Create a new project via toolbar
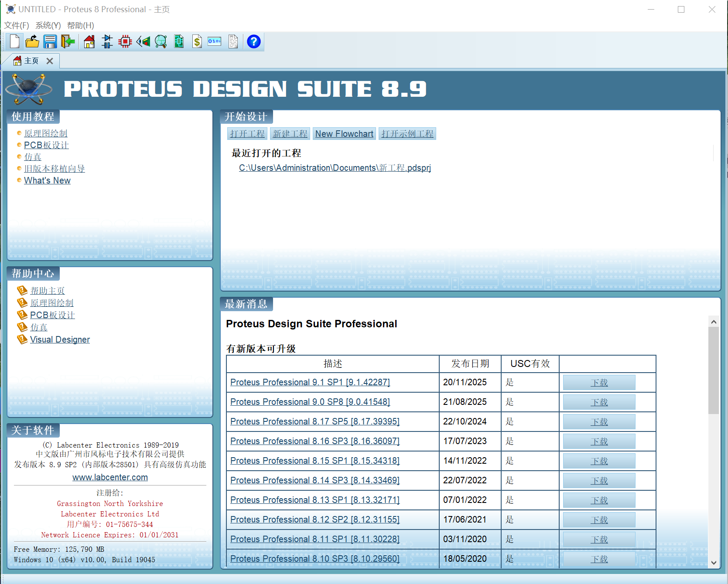 point(14,41)
